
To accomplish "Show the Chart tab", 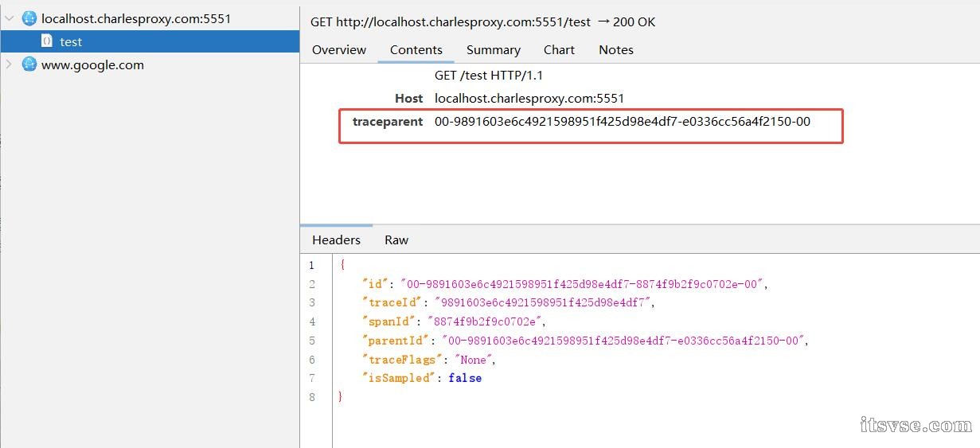I will coord(559,50).
